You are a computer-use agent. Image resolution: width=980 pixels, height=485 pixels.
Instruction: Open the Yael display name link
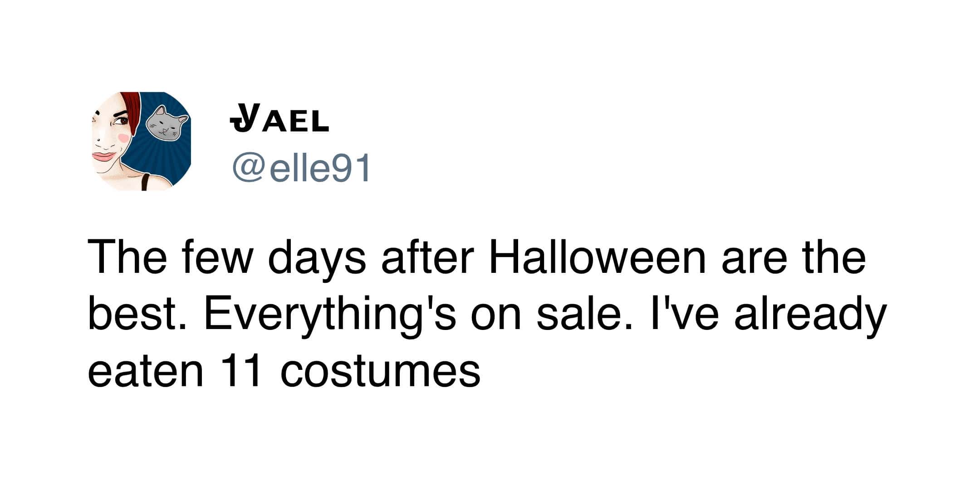279,119
